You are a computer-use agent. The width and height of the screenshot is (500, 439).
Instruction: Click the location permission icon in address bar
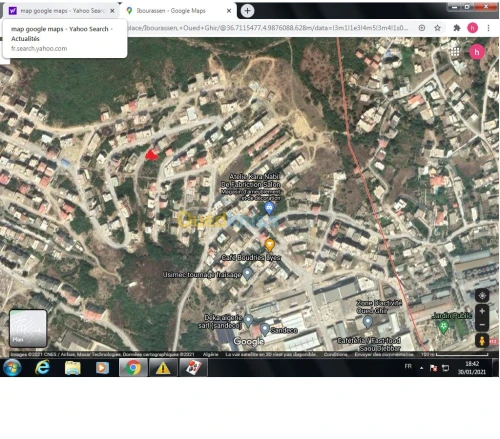[x=422, y=28]
